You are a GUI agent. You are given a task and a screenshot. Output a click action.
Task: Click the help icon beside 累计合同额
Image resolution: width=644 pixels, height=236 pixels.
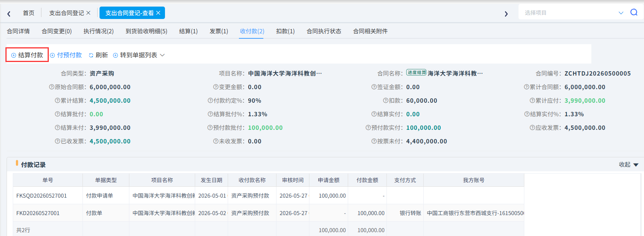(527, 87)
